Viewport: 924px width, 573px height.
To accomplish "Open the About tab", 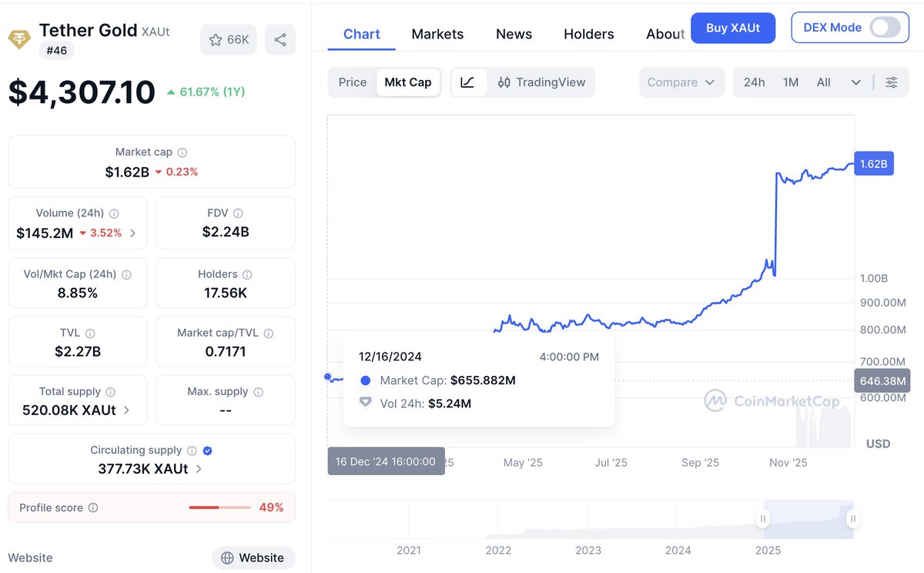I will pyautogui.click(x=665, y=34).
